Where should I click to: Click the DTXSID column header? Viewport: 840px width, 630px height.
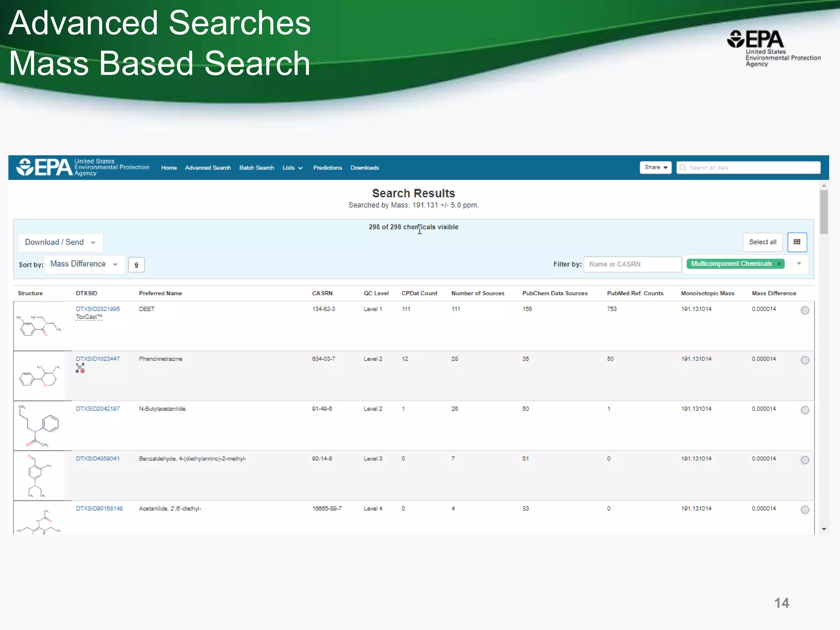point(87,293)
